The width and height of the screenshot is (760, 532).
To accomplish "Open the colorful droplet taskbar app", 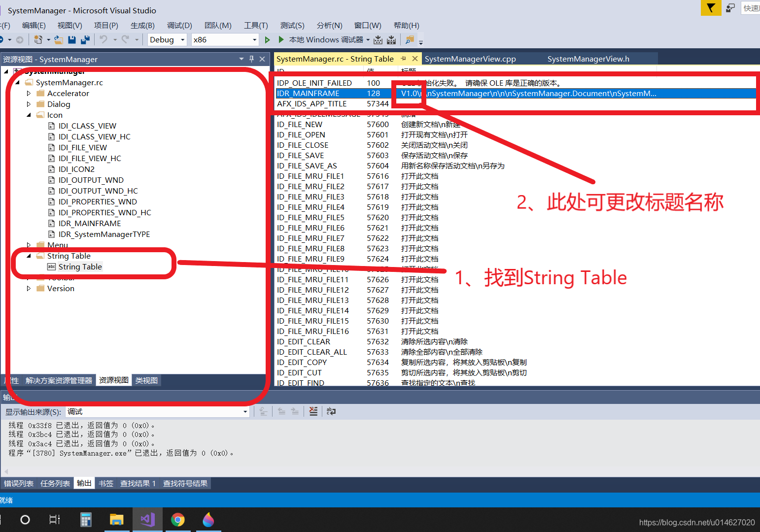I will (208, 520).
